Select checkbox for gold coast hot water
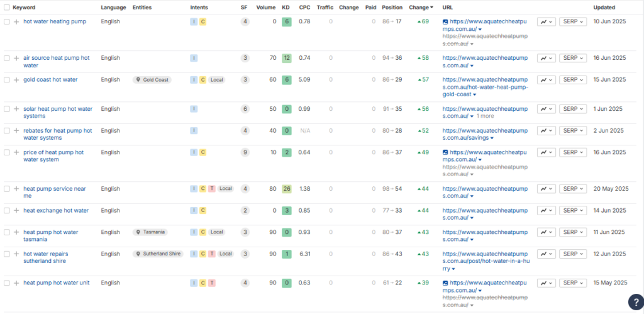The image size is (644, 314). pyautogui.click(x=6, y=80)
